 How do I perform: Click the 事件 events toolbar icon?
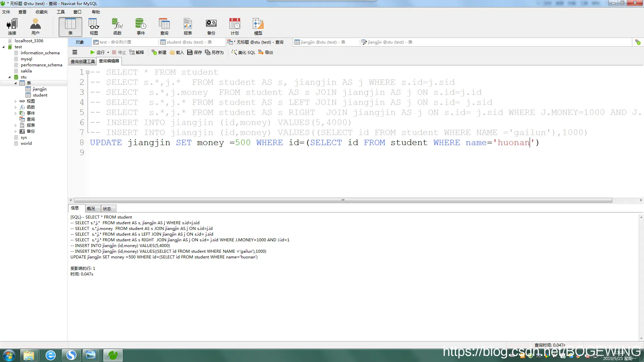(x=141, y=26)
